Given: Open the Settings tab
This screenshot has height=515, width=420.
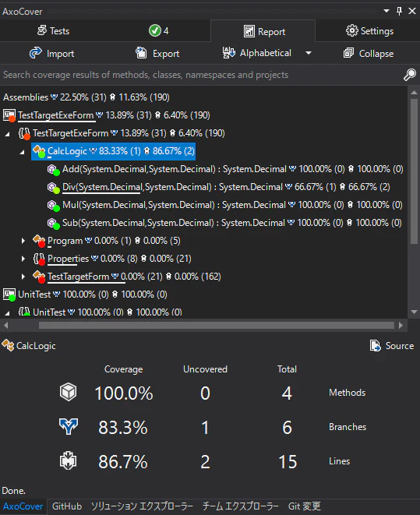Looking at the screenshot, I should point(369,31).
